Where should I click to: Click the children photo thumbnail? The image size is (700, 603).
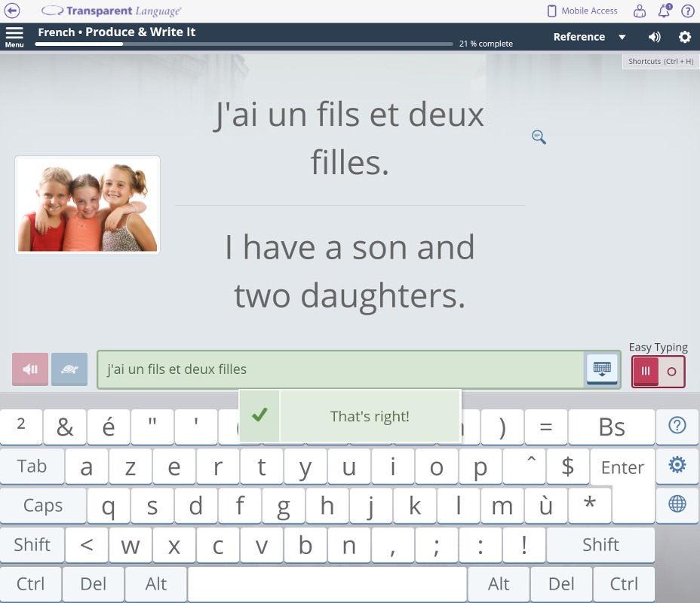coord(87,205)
